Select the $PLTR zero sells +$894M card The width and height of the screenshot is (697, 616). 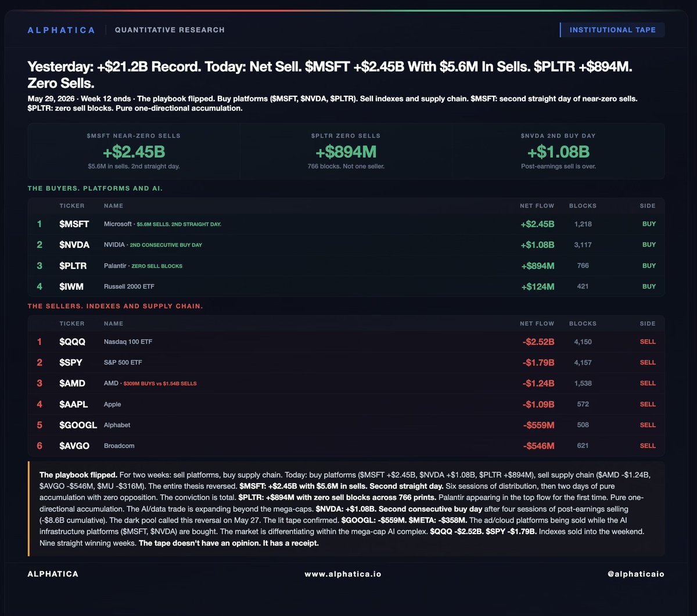coord(346,151)
